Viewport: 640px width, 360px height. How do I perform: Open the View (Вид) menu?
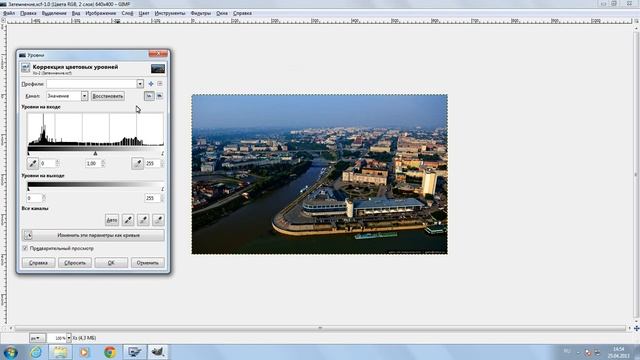tap(76, 13)
